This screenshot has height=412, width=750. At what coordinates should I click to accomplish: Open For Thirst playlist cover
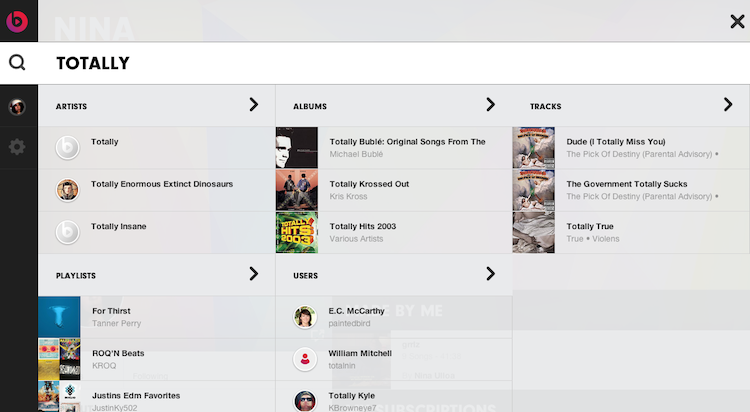pos(59,317)
